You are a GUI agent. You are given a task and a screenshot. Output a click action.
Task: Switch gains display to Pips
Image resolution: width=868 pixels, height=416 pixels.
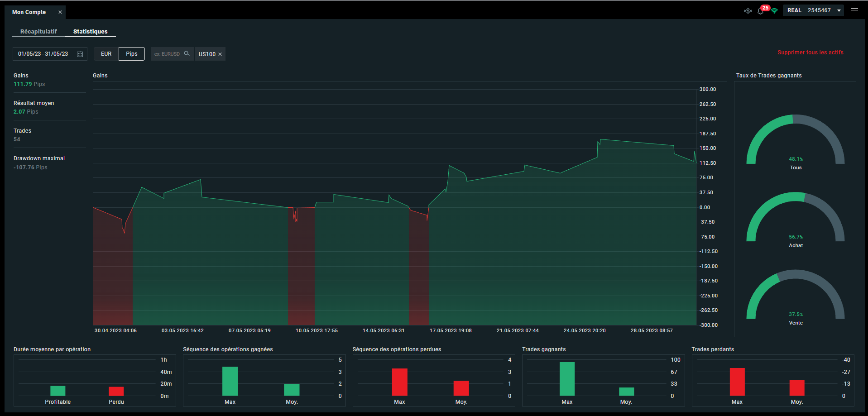(x=132, y=54)
